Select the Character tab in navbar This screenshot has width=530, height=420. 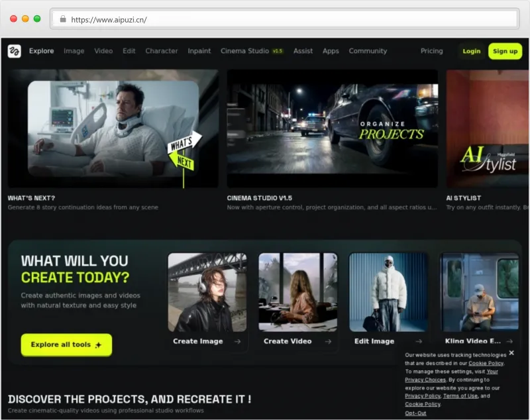tap(162, 51)
